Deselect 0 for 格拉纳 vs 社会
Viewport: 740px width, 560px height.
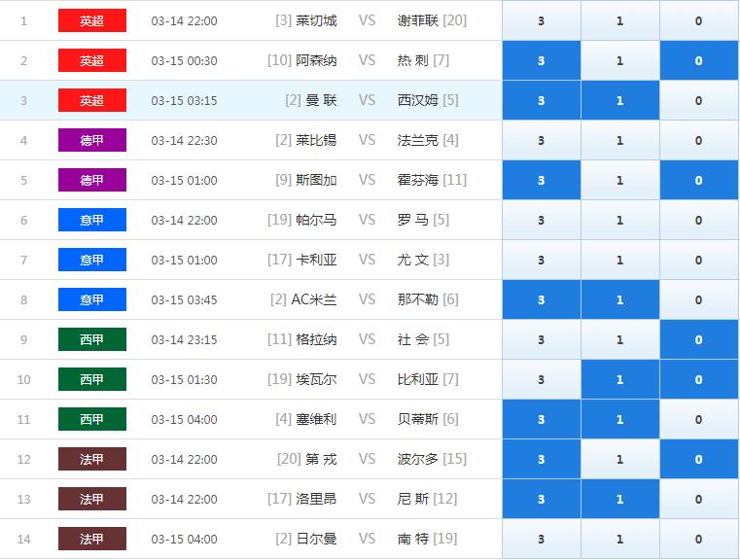699,339
